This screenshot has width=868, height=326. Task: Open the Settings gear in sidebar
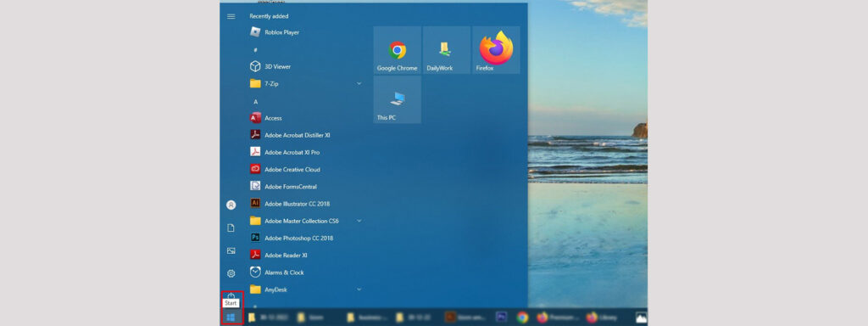point(231,273)
